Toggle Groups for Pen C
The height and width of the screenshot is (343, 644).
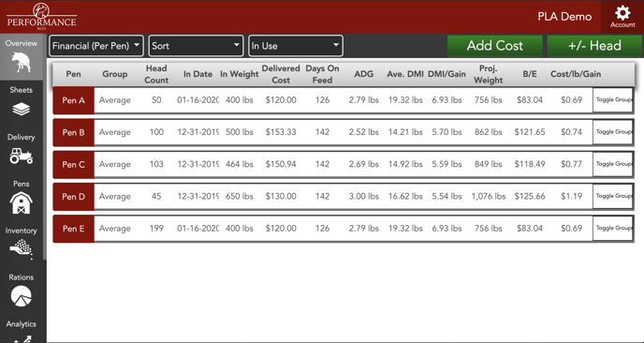tap(613, 164)
